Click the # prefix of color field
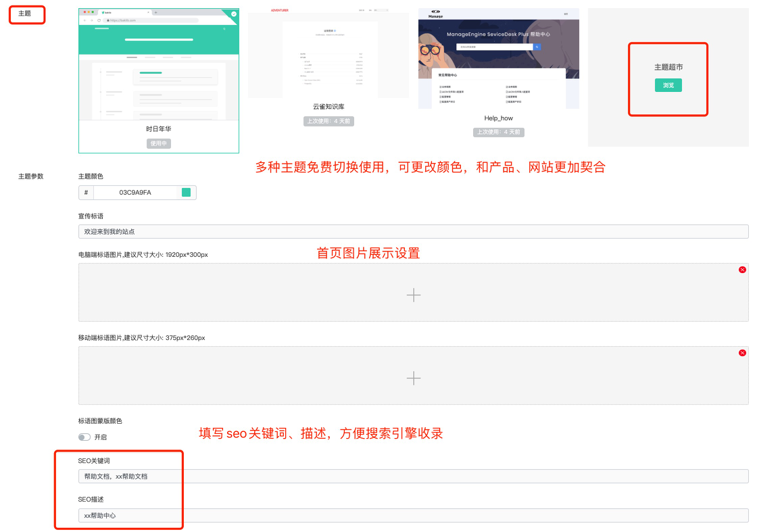 coord(86,193)
